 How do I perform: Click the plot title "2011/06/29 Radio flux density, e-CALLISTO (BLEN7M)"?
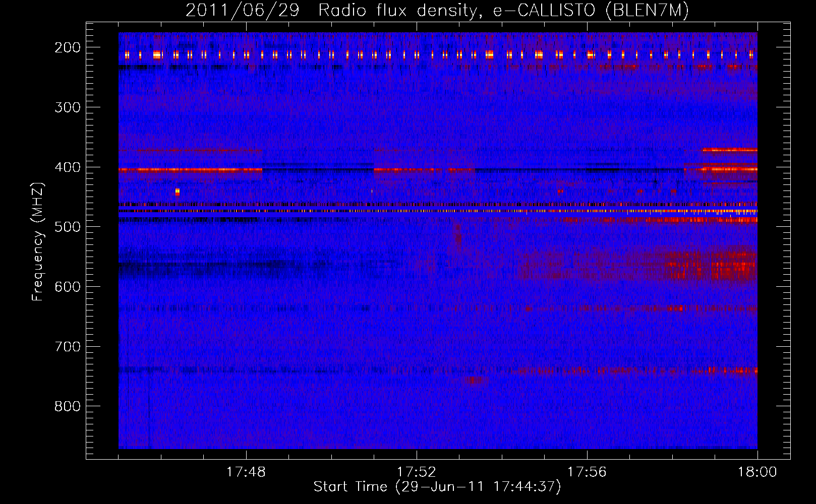point(437,11)
